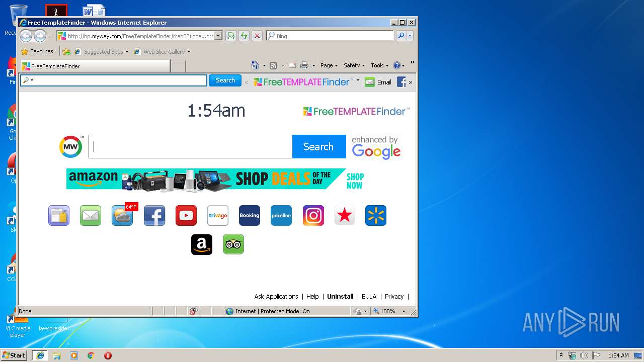This screenshot has width=644, height=362.
Task: Open the Priceline shortcut tile
Action: pos(281,216)
